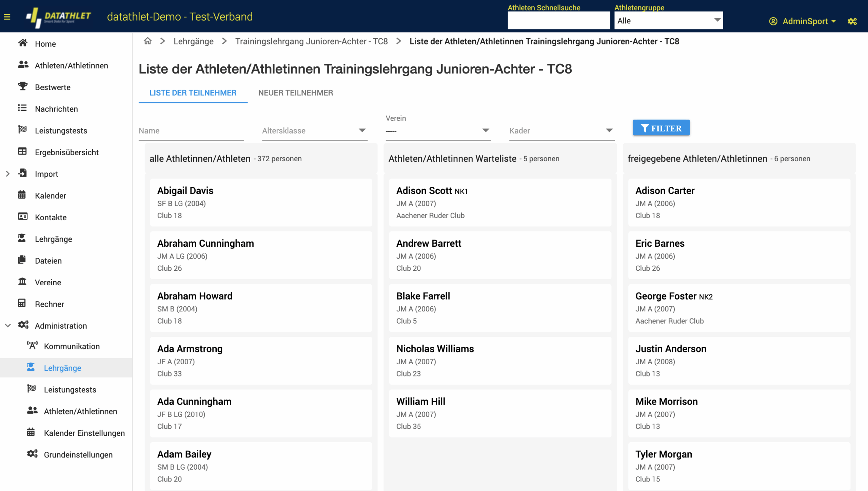Click the Leistungstests flag icon under Administration
Image resolution: width=868 pixels, height=491 pixels.
(x=32, y=389)
